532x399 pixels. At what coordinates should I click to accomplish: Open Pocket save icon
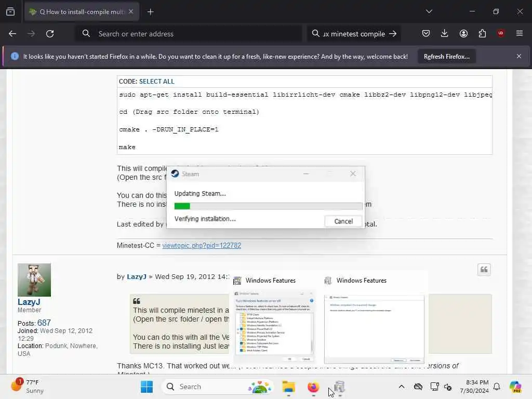pyautogui.click(x=426, y=33)
